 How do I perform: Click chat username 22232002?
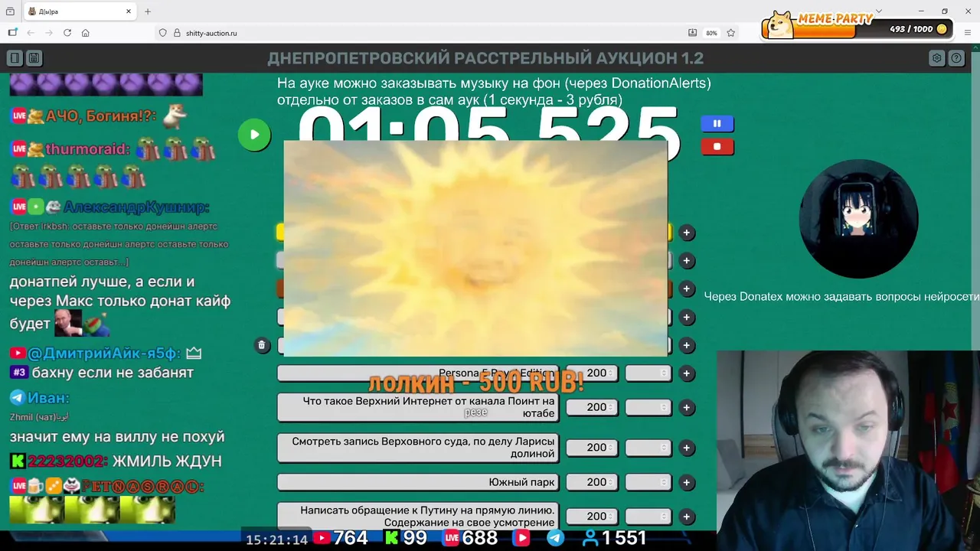pyautogui.click(x=67, y=461)
